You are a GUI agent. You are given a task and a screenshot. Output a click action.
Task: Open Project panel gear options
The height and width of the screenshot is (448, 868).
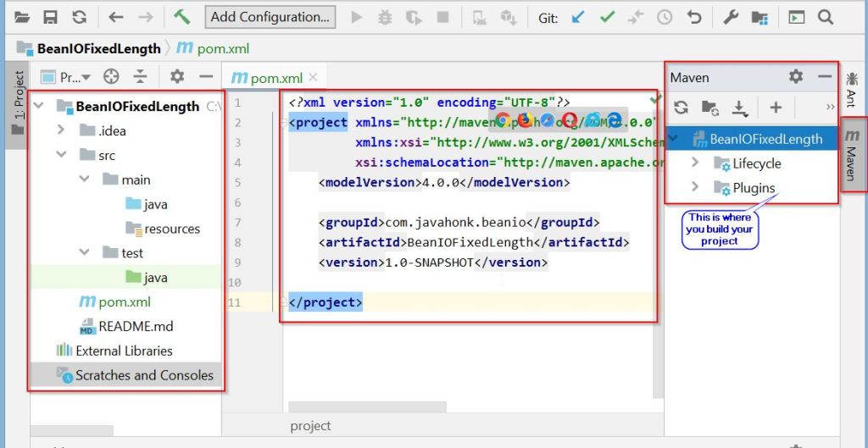(177, 76)
